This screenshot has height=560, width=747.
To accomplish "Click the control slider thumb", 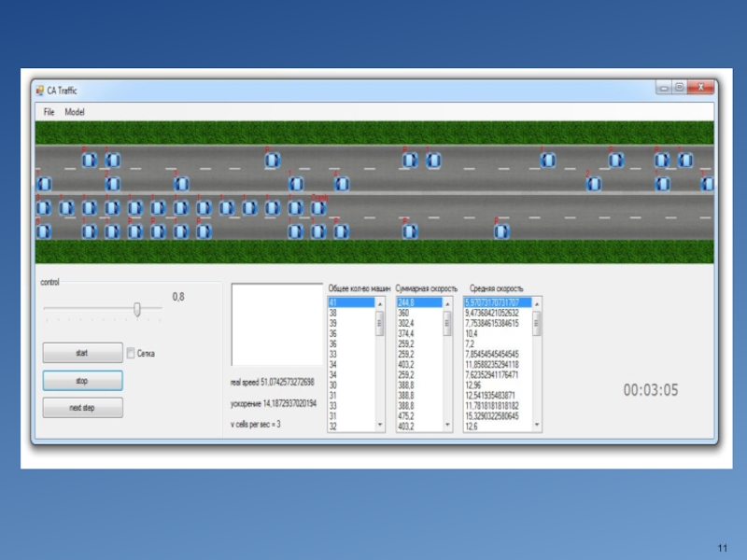I will tap(137, 309).
